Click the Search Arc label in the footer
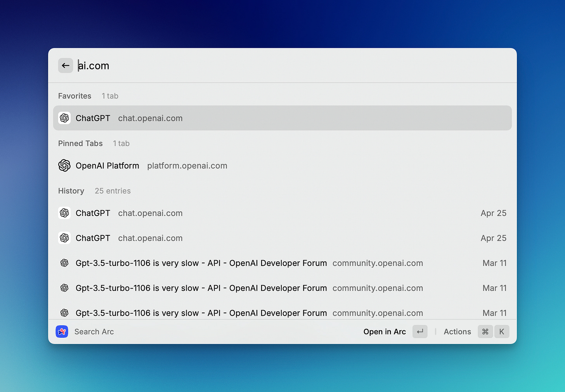The image size is (565, 392). pyautogui.click(x=94, y=332)
